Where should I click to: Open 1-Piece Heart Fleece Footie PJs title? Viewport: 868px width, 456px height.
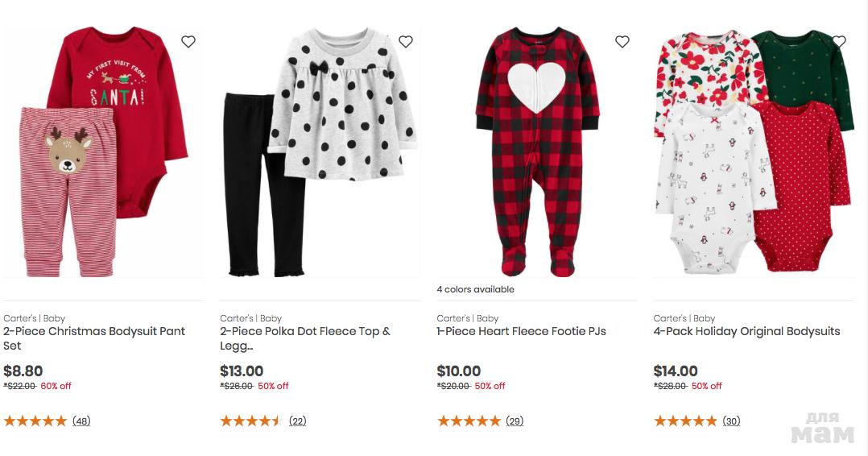522,331
